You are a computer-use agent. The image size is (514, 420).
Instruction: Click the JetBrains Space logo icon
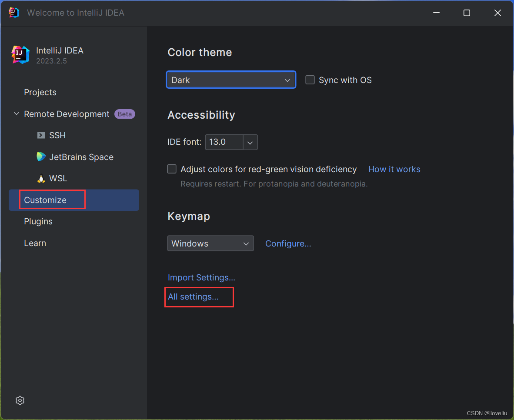pyautogui.click(x=41, y=157)
